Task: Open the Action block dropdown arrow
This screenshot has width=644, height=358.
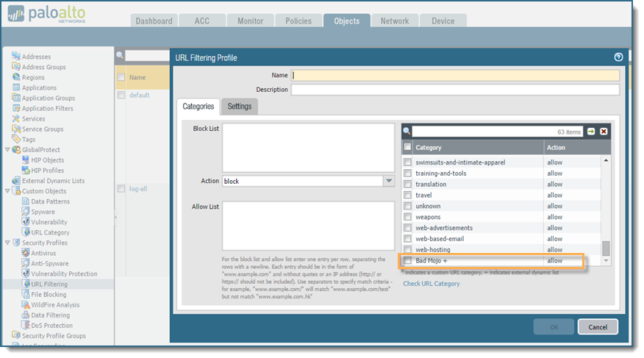Action: [389, 181]
